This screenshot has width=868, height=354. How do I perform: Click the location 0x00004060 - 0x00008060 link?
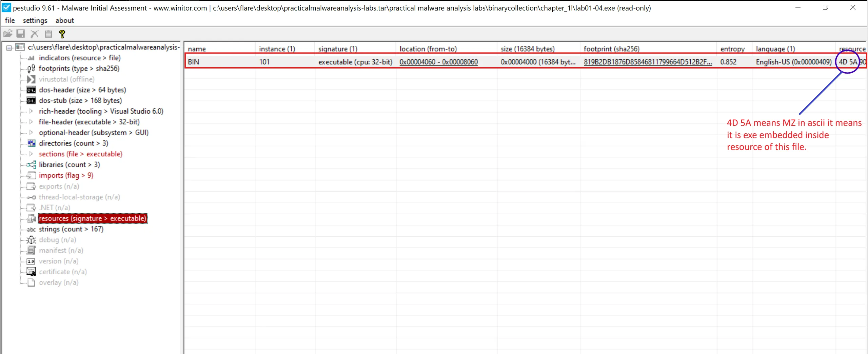click(x=438, y=62)
